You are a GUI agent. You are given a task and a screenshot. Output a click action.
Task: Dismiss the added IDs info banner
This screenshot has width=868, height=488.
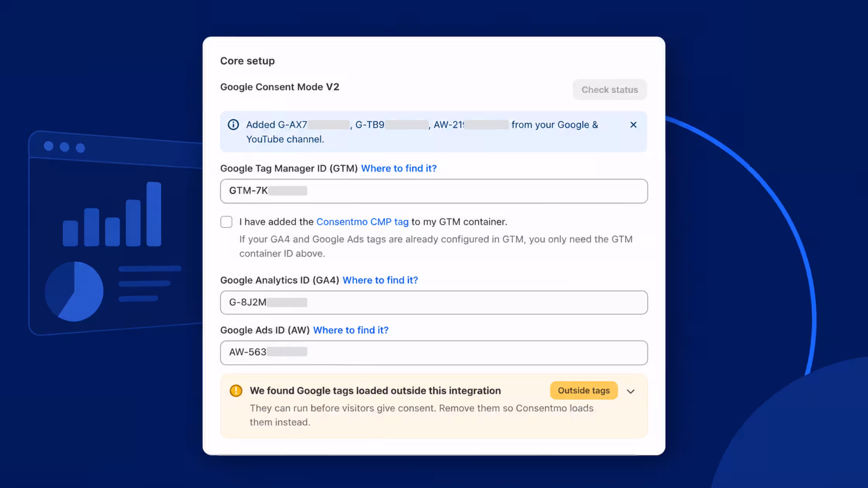point(633,125)
